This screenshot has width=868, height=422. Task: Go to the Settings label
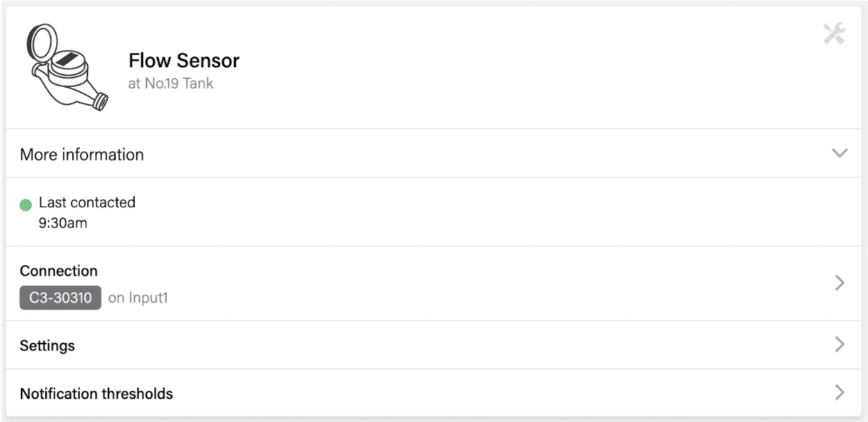[47, 345]
